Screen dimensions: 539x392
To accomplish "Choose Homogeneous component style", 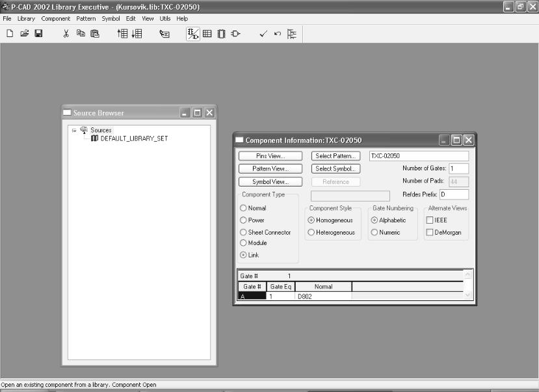I will point(311,220).
